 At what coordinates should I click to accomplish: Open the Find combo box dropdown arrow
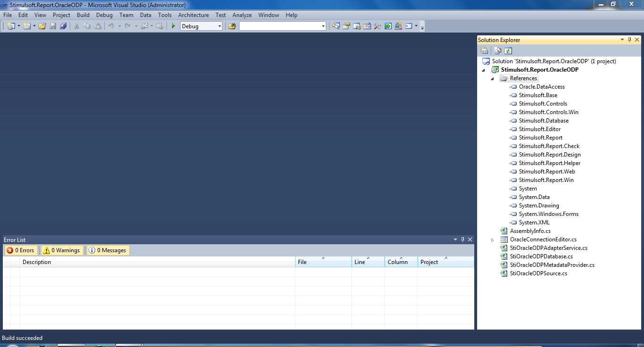point(323,26)
